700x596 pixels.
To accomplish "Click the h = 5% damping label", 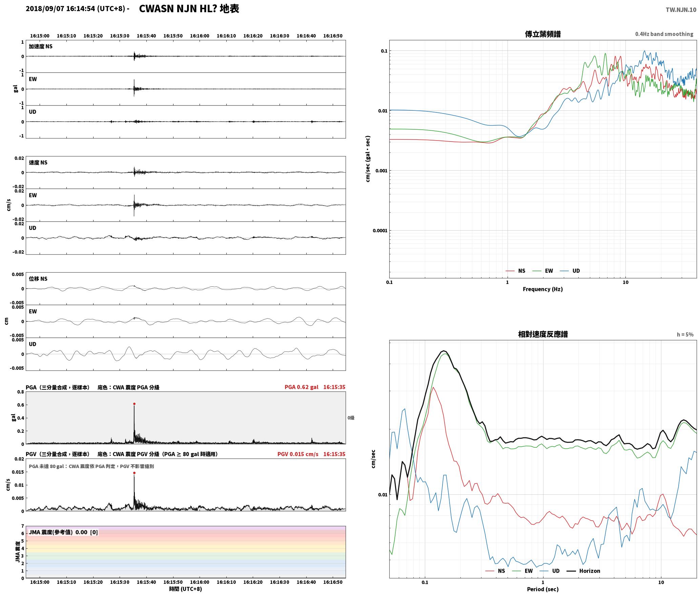I will click(x=685, y=334).
